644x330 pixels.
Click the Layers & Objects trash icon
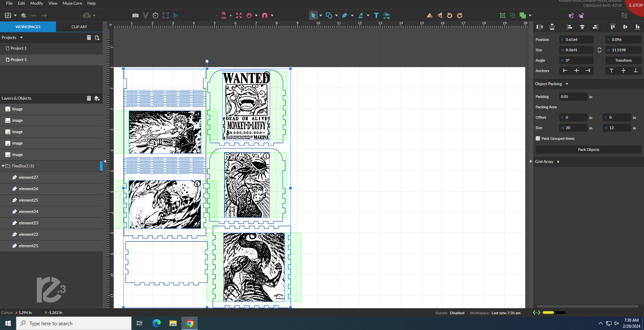(x=89, y=98)
